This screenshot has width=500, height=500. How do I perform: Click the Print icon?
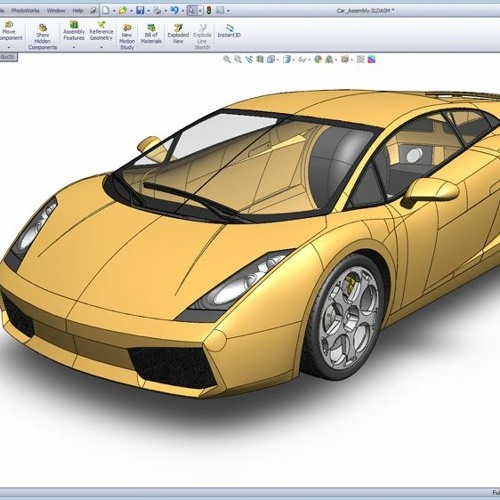click(157, 10)
